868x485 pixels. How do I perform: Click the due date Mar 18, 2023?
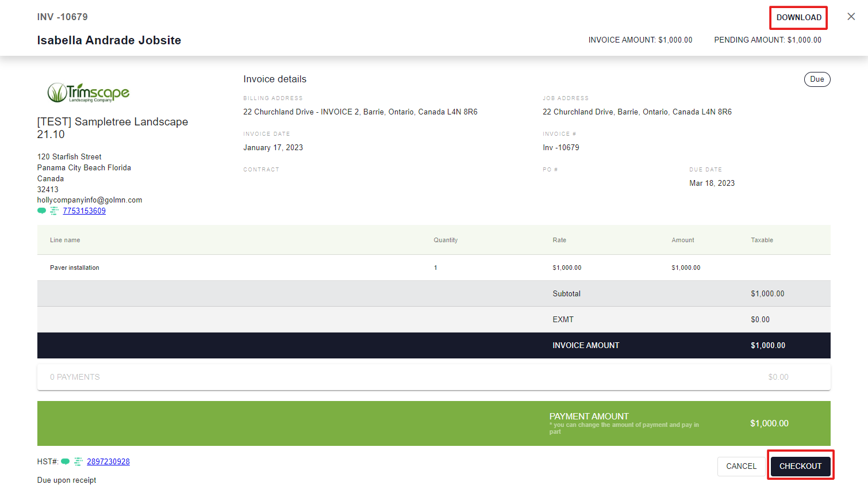(x=712, y=183)
